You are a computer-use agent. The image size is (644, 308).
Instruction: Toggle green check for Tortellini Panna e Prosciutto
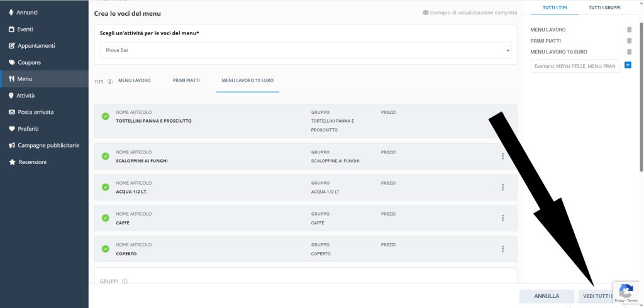(105, 116)
